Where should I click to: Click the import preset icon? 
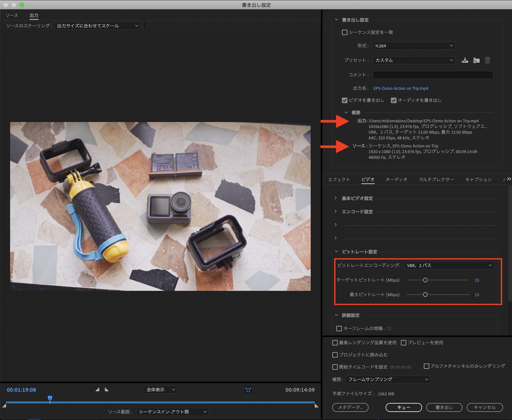(476, 60)
